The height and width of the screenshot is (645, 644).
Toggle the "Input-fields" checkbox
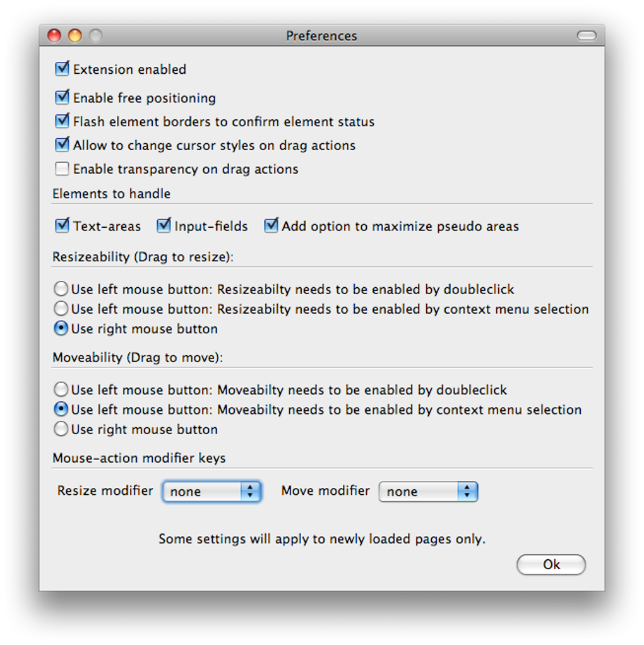[164, 225]
